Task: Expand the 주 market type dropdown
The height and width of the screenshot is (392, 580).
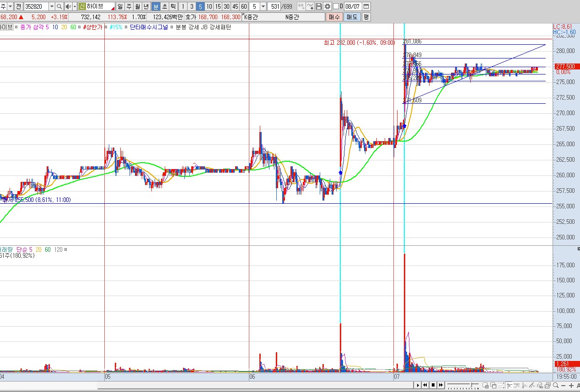Action: pyautogui.click(x=10, y=6)
